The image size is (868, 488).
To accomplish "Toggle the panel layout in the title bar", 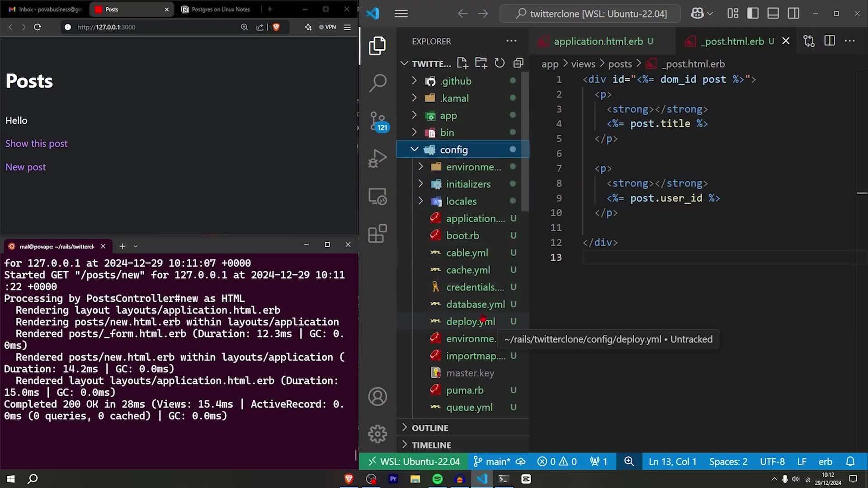I will coord(773,13).
